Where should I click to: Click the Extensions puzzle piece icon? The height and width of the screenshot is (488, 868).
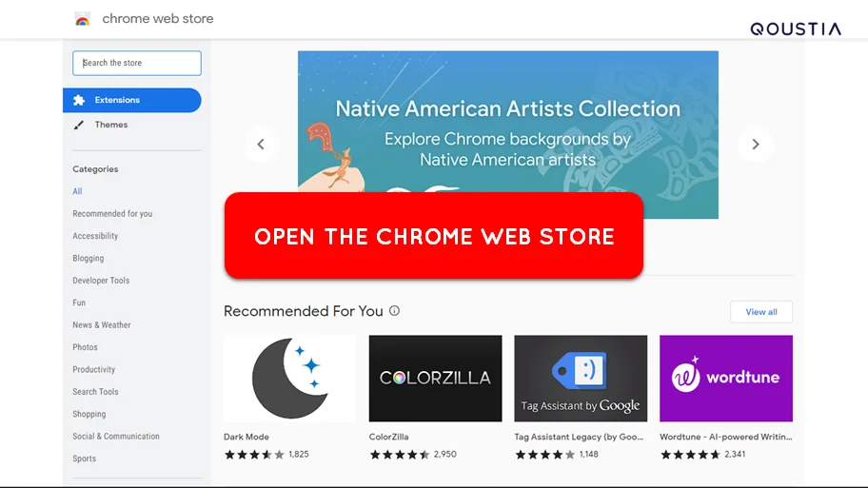coord(79,100)
